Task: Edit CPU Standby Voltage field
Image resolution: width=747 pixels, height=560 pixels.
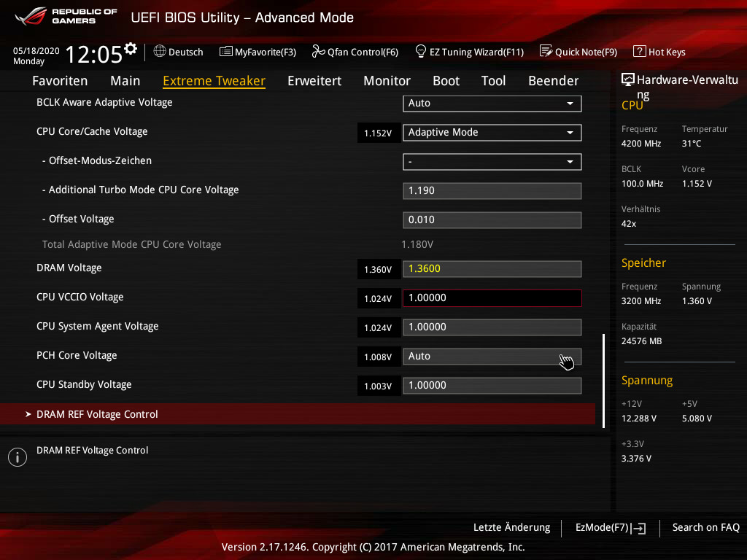Action: [x=492, y=385]
